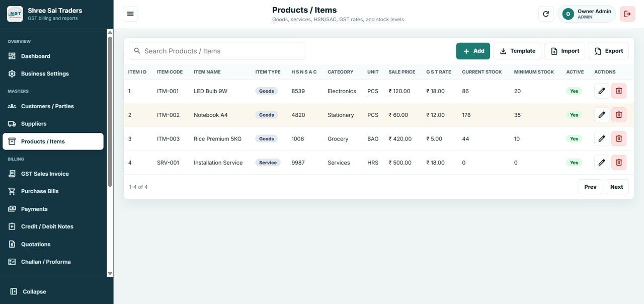644x304 pixels.
Task: Click sidebar scrollbar down arrow
Action: [110, 273]
